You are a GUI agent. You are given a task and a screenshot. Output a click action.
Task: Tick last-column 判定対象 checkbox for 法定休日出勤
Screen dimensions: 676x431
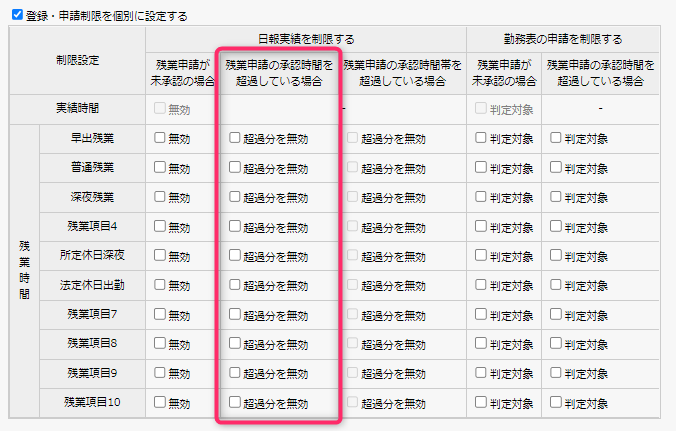click(x=556, y=284)
